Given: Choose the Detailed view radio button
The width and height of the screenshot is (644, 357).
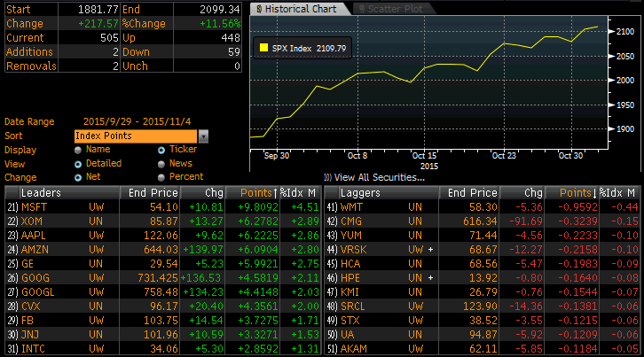Looking at the screenshot, I should [x=78, y=164].
